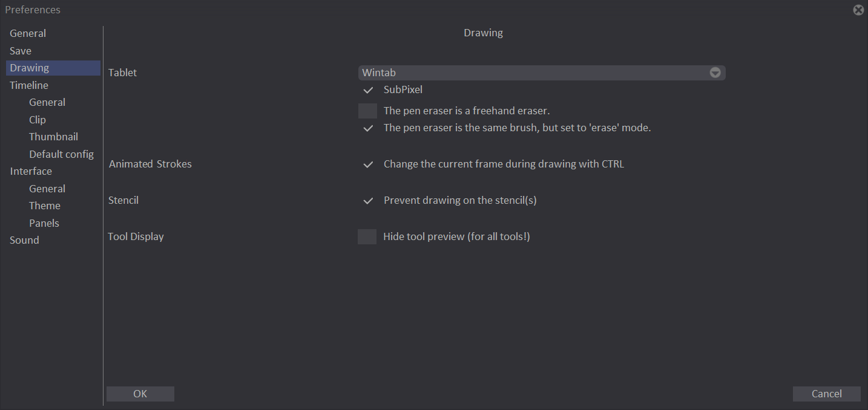Toggle changing frames during drawing with CTRL

point(367,164)
